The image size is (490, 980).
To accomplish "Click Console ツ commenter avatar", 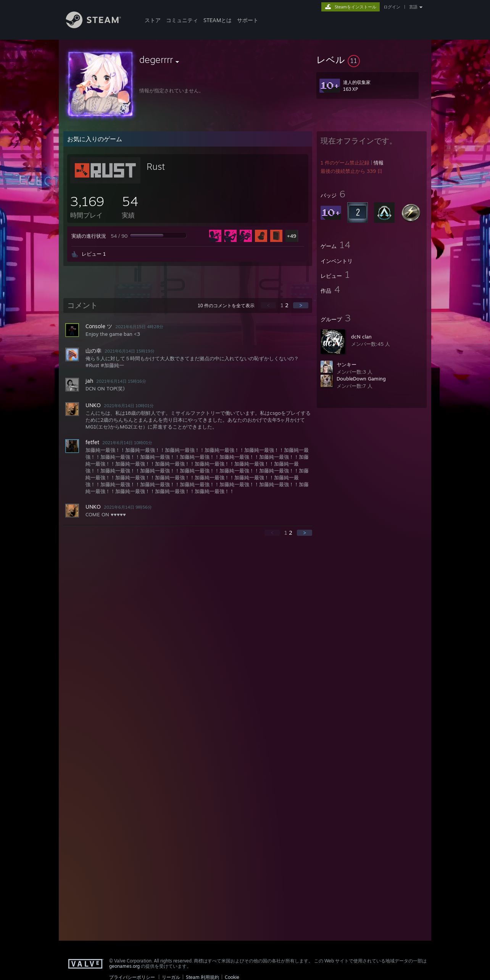I will coord(72,330).
